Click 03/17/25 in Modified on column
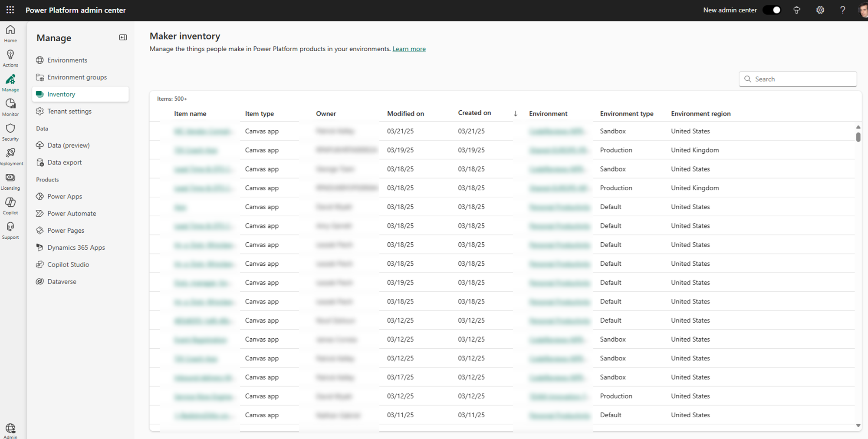 (x=400, y=377)
